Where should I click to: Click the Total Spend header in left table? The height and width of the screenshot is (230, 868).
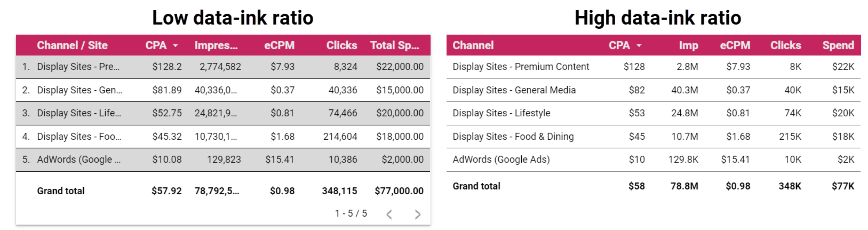point(395,45)
